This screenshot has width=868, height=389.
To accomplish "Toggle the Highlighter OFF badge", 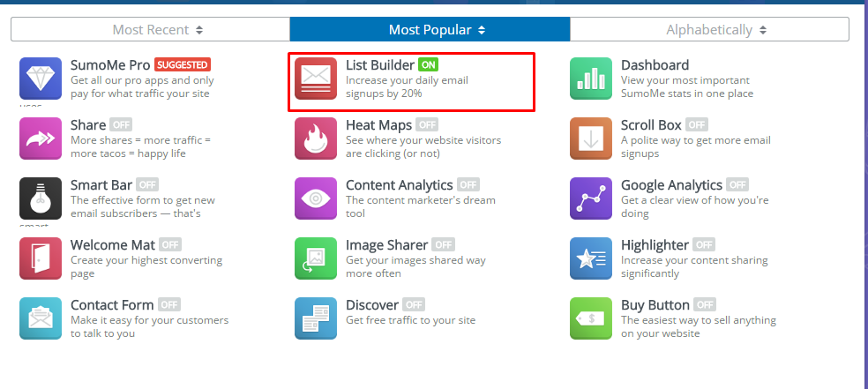I will pos(704,244).
